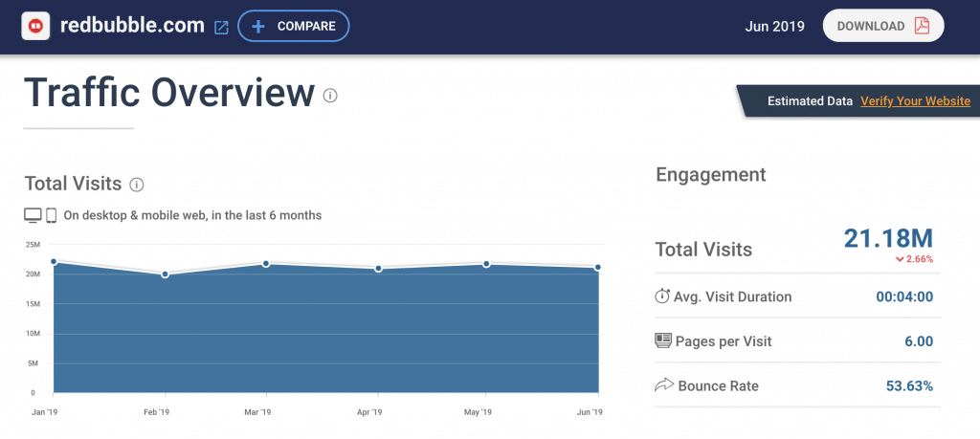Click the May '19 data point on chart
Screen dimensions: 980x439
click(x=486, y=264)
